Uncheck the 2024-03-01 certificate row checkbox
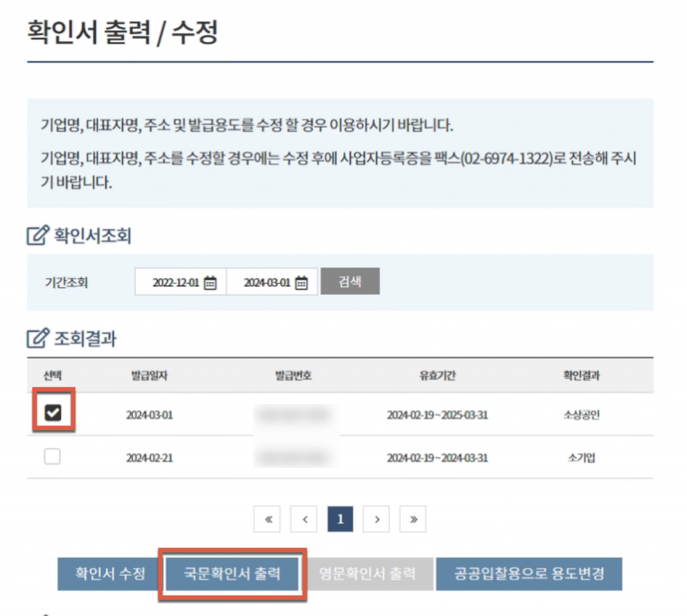 pyautogui.click(x=52, y=414)
